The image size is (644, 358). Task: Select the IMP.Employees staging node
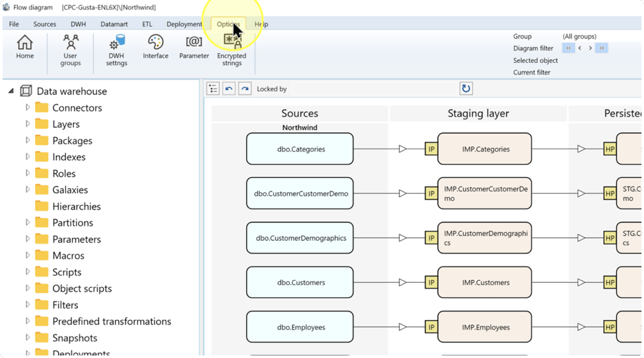click(x=484, y=327)
